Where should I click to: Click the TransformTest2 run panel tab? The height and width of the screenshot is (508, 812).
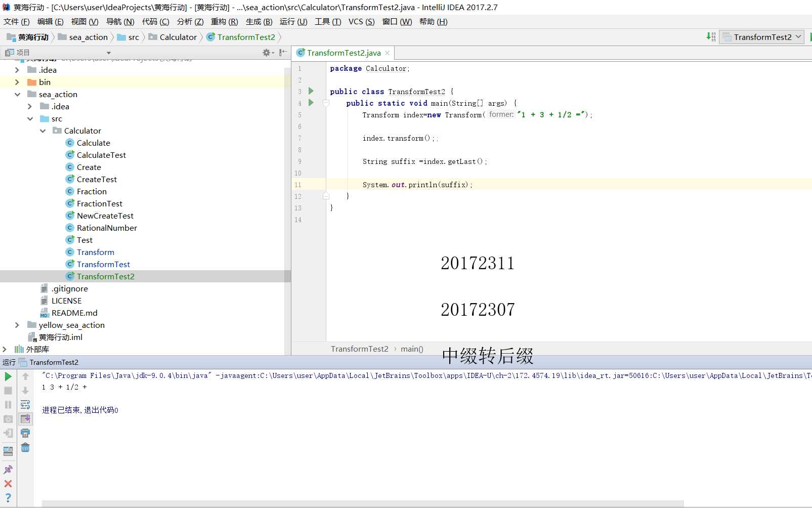pos(49,362)
